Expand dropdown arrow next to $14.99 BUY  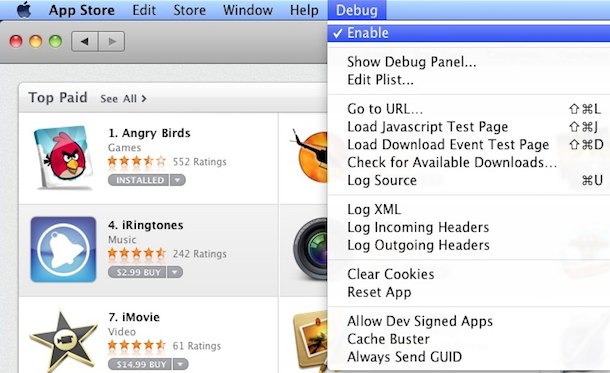(181, 364)
